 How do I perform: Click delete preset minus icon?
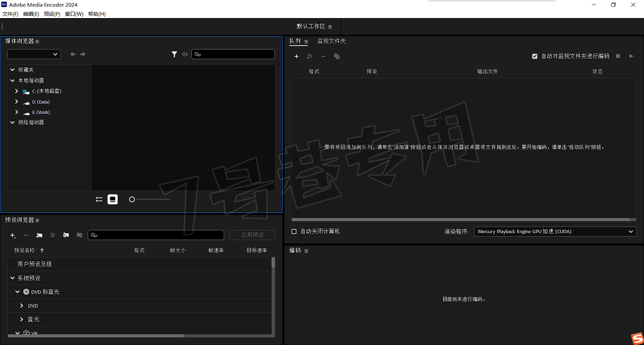26,236
